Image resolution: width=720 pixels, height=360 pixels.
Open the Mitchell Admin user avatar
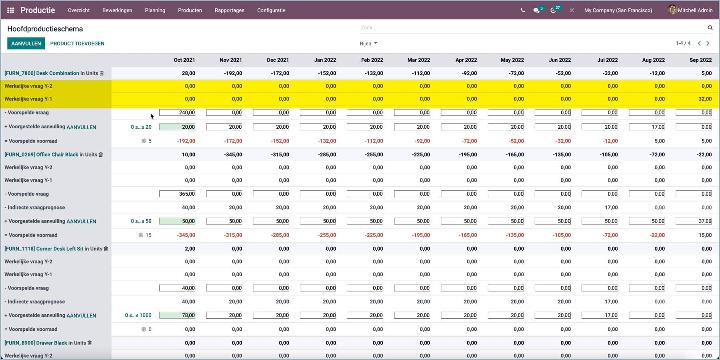[672, 10]
